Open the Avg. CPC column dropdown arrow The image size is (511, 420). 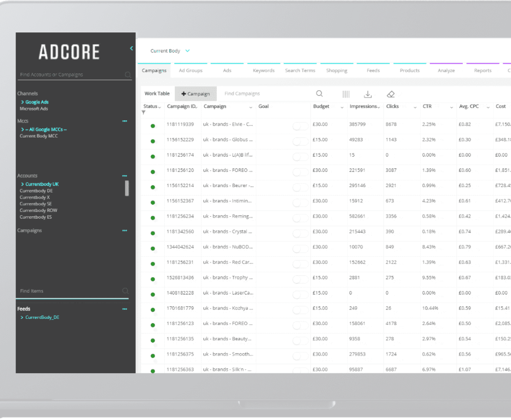[488, 107]
